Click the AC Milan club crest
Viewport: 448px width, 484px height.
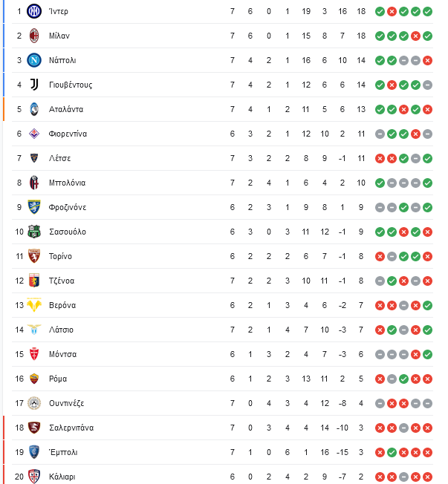pos(34,36)
